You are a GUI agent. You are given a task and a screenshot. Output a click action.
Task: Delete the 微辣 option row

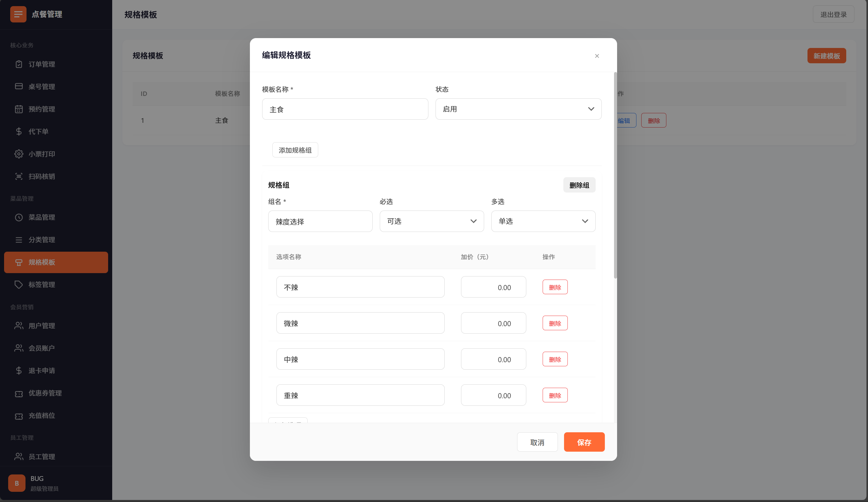(555, 323)
